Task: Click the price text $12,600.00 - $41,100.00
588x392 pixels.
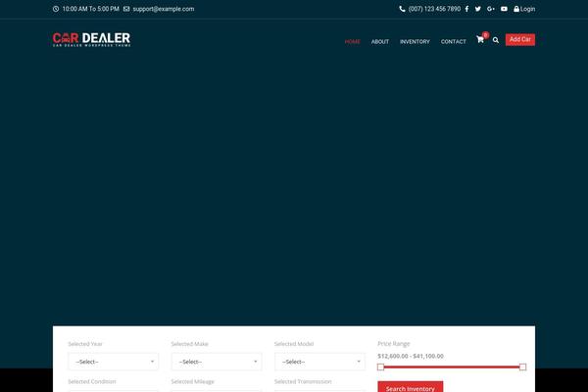Action: tap(411, 356)
